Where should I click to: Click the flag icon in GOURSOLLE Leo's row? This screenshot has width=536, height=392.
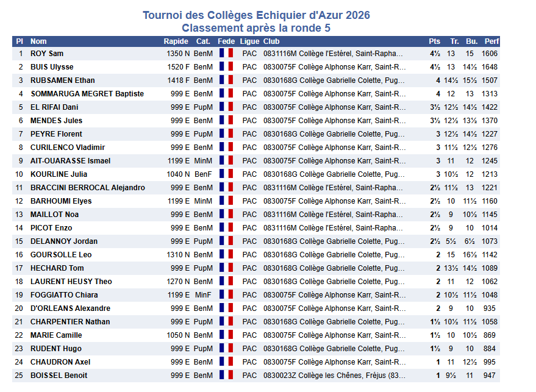click(x=226, y=255)
